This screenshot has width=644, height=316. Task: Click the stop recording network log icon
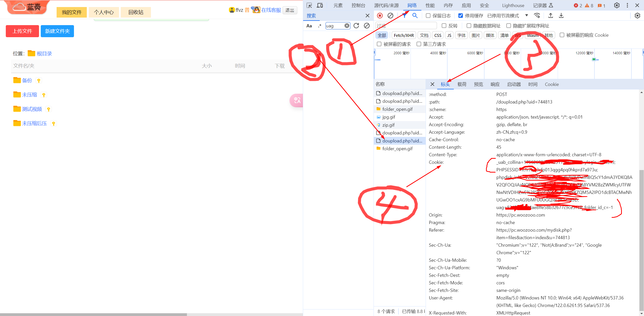[380, 16]
